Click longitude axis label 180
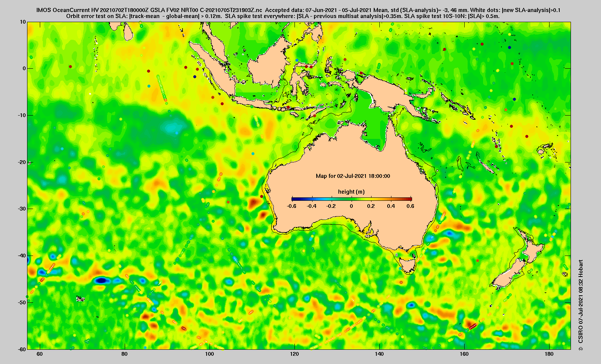This screenshot has height=364, width=601. 549,354
